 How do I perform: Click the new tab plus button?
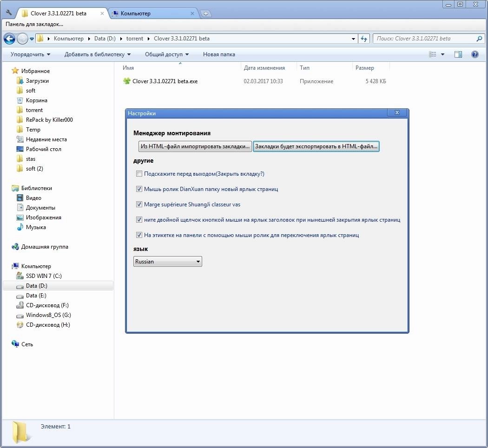pyautogui.click(x=205, y=13)
